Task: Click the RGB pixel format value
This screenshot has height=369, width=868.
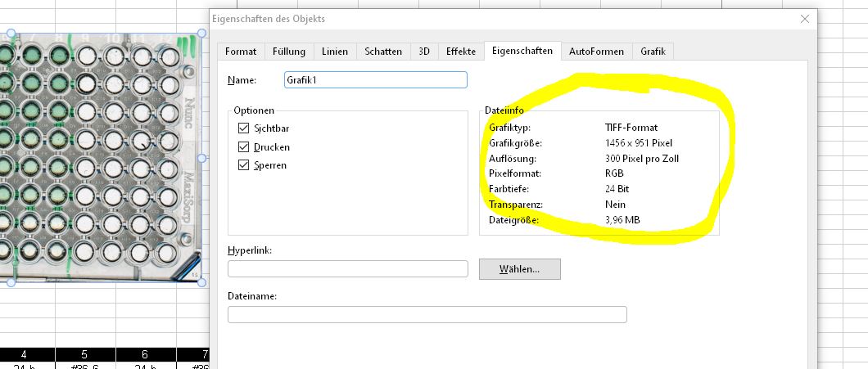Action: pos(614,173)
